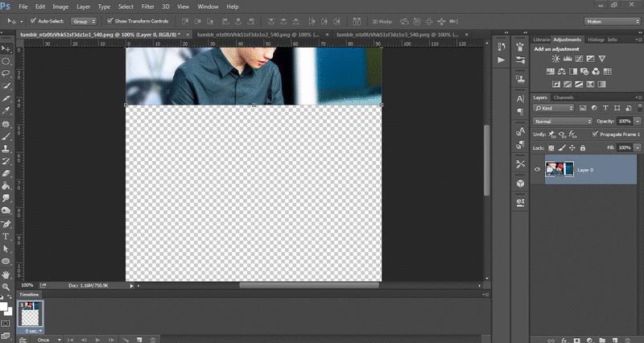The image size is (644, 343).
Task: Select the Ellipse shape tool
Action: (x=6, y=261)
